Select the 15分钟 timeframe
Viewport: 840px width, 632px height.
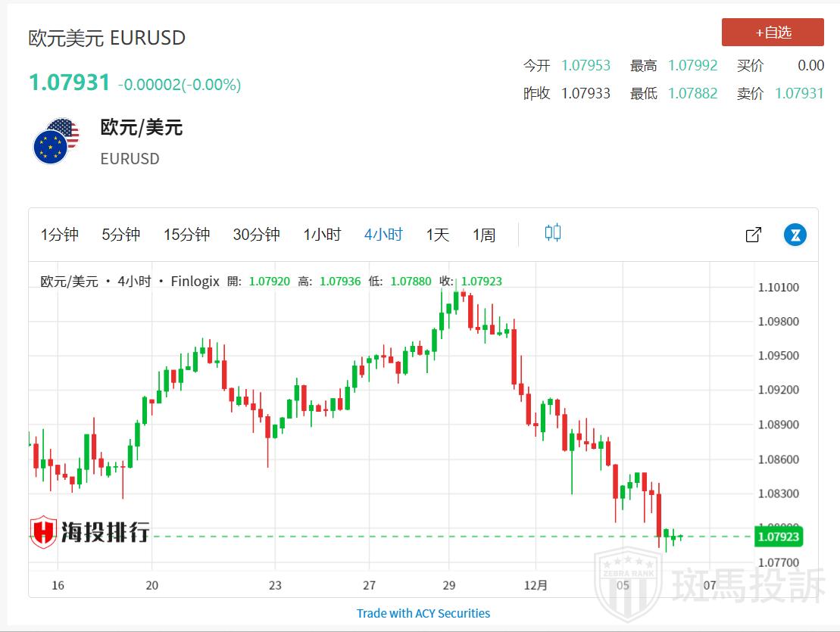click(x=187, y=235)
